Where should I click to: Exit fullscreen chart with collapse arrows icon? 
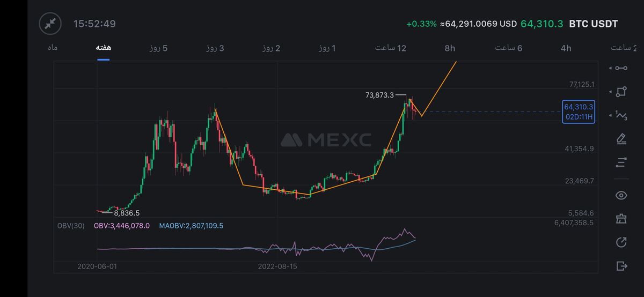tap(50, 24)
